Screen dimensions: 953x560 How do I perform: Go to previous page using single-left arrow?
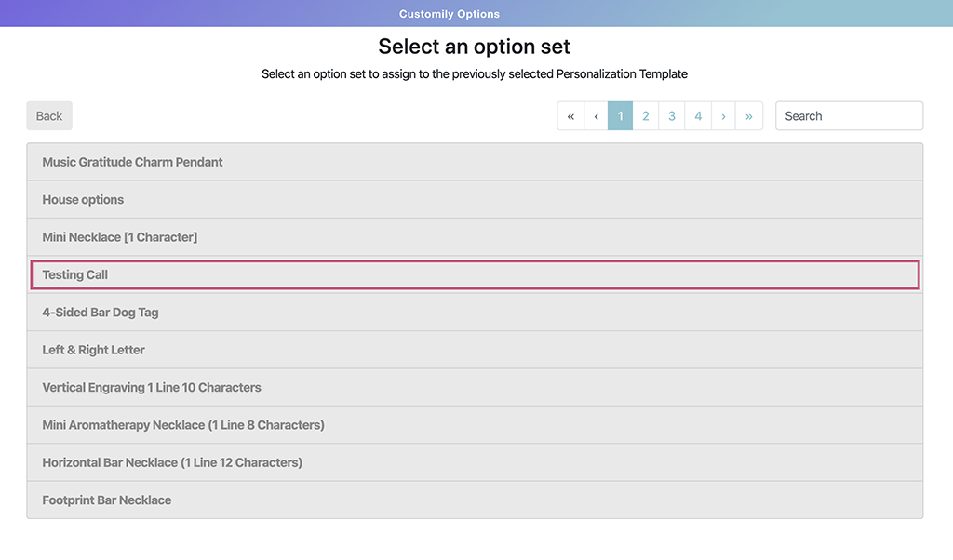(596, 116)
